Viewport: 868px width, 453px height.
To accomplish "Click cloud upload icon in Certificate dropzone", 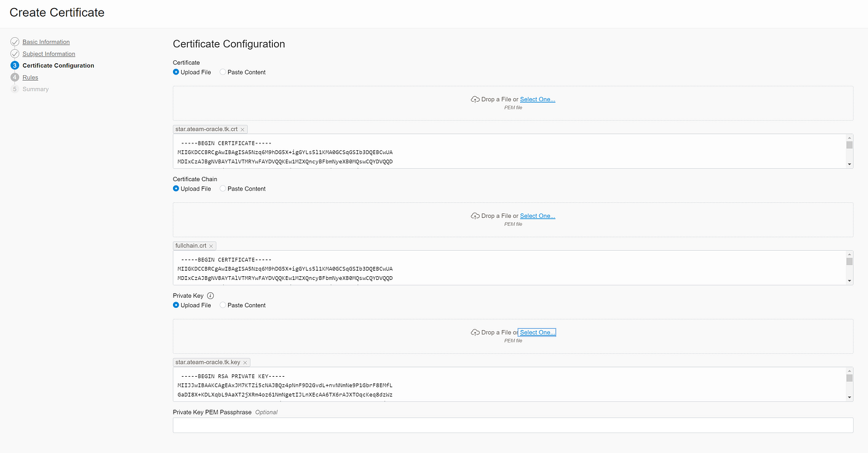I will [x=476, y=99].
